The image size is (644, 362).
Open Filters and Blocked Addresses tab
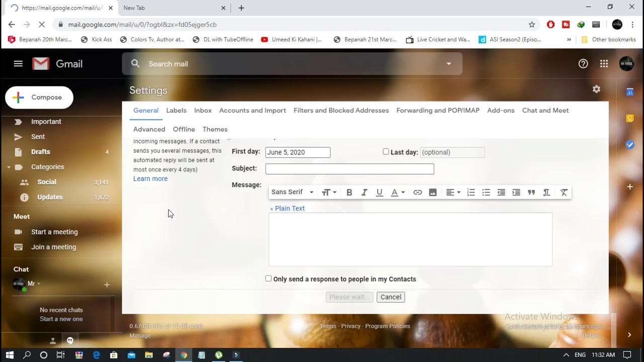coord(341,110)
